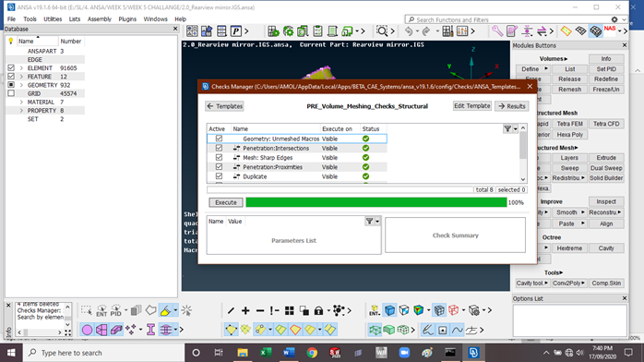644x362 pixels.
Task: Expand the FEATURE tree node
Action: pos(21,77)
